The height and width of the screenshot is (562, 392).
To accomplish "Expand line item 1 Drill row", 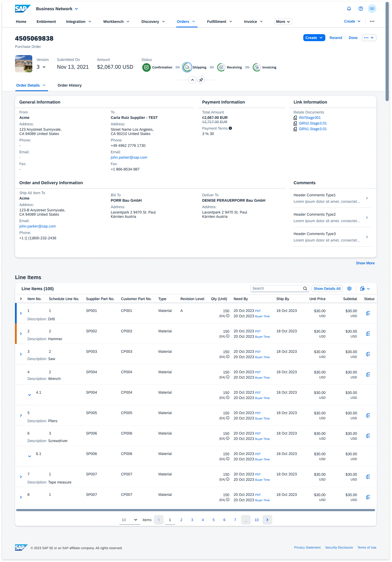I will point(21,313).
